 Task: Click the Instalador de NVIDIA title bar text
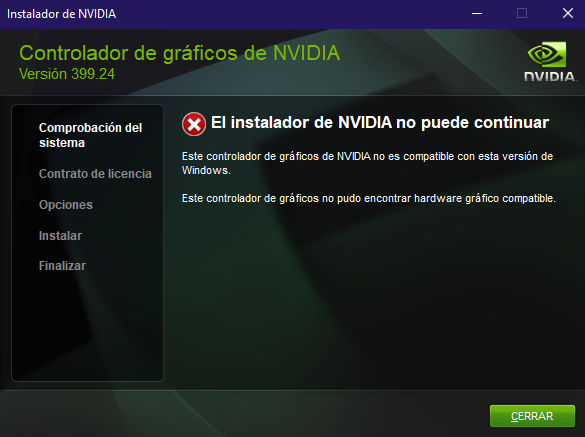click(62, 14)
